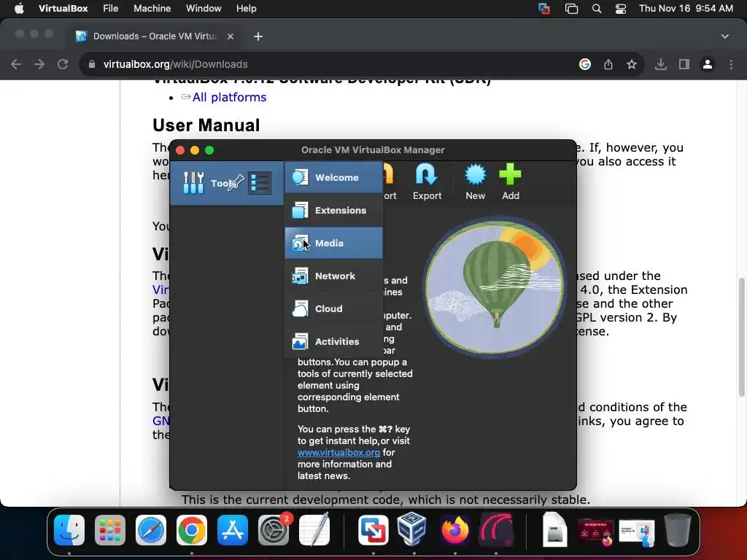Image resolution: width=747 pixels, height=560 pixels.
Task: Open Safari from the Dock
Action: tap(151, 529)
